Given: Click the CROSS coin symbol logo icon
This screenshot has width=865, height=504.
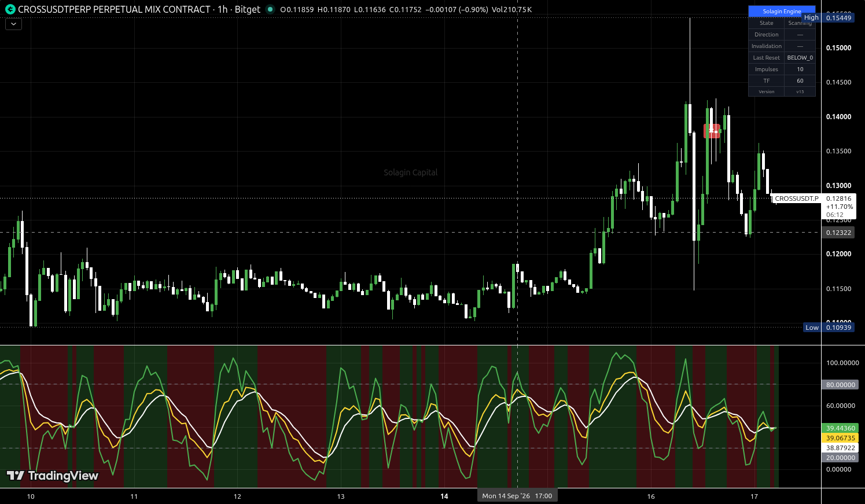Looking at the screenshot, I should [10, 9].
